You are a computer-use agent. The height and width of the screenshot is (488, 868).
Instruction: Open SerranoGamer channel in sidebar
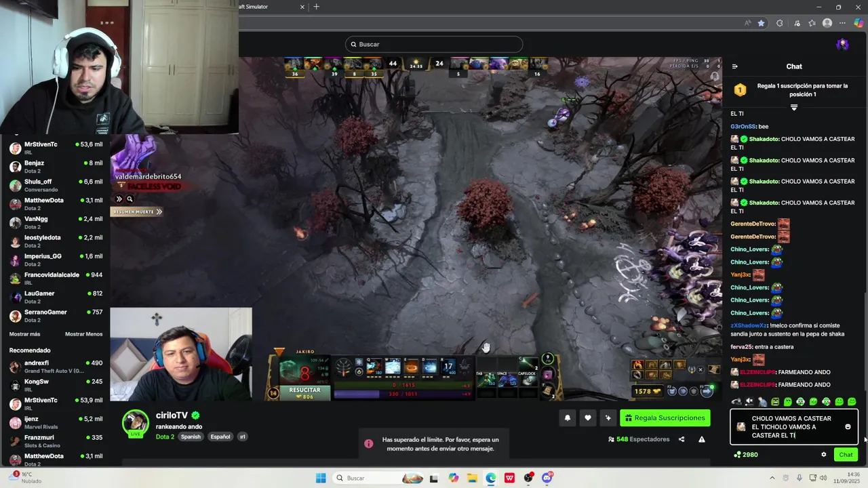(56, 315)
